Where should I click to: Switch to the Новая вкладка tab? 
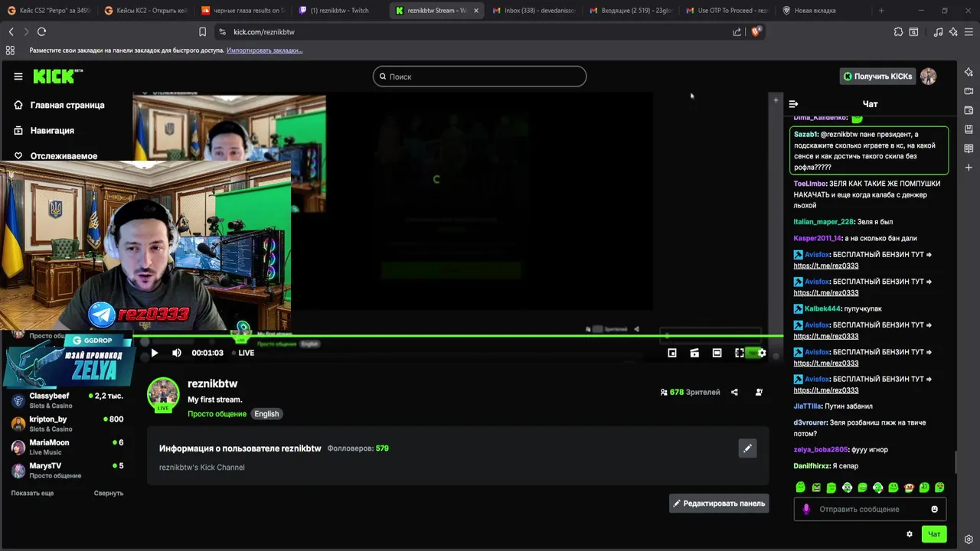tap(821, 11)
